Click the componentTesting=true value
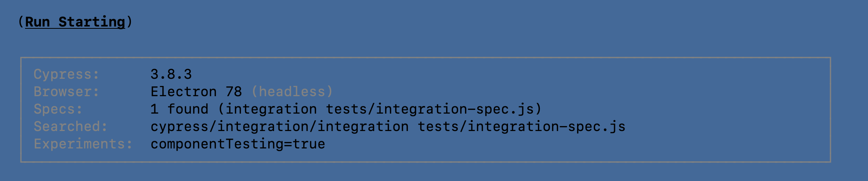Viewport: 868px width, 181px height. coord(238,144)
